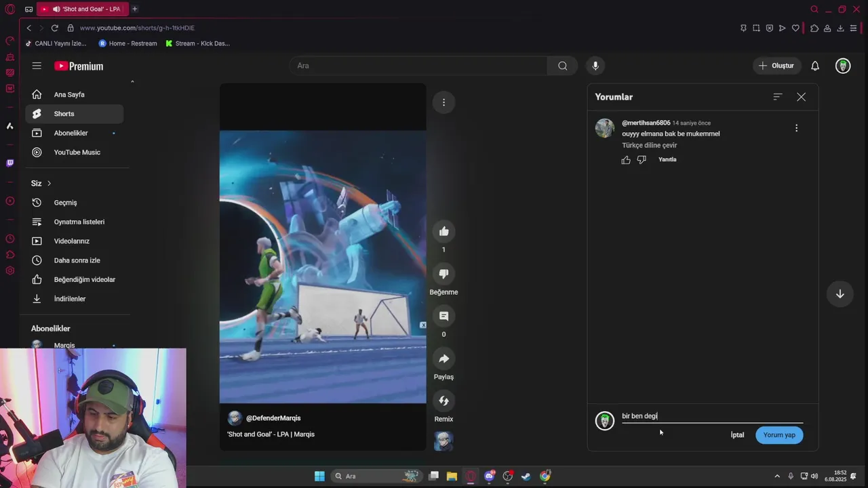Image resolution: width=868 pixels, height=488 pixels.
Task: Open Twitch in the Opera sidebar
Action: [x=9, y=163]
